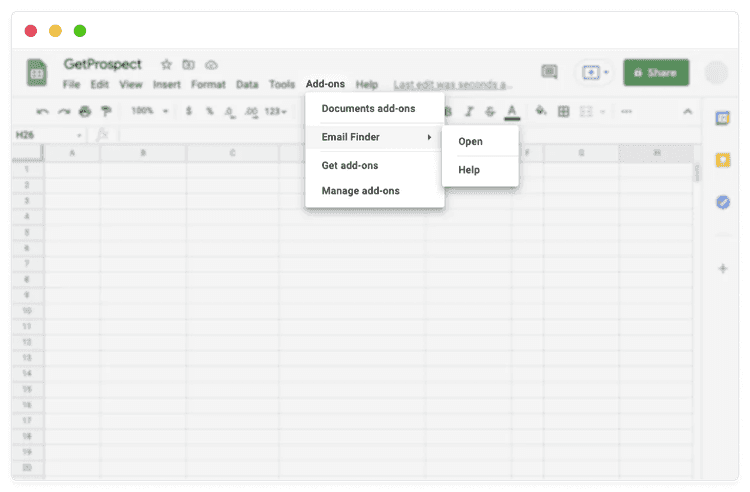Choose Get add-ons
This screenshot has width=750, height=492.
(350, 165)
